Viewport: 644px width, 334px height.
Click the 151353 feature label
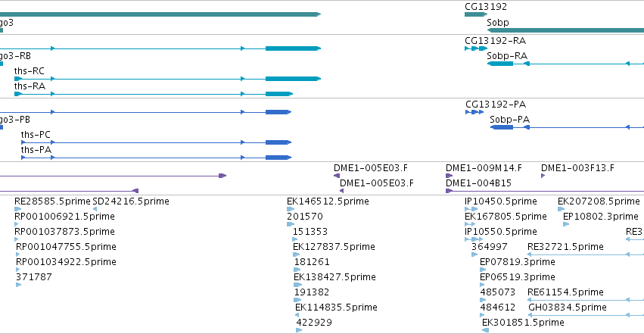click(x=310, y=232)
